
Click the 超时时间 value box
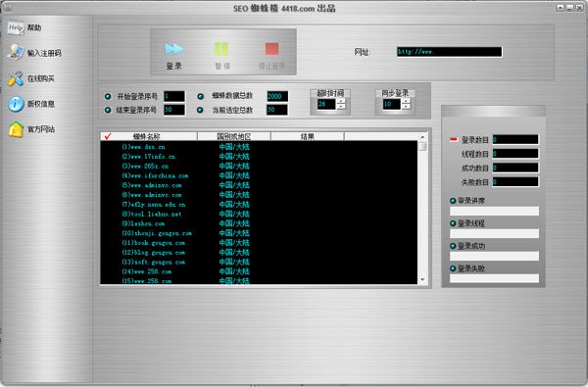(326, 104)
